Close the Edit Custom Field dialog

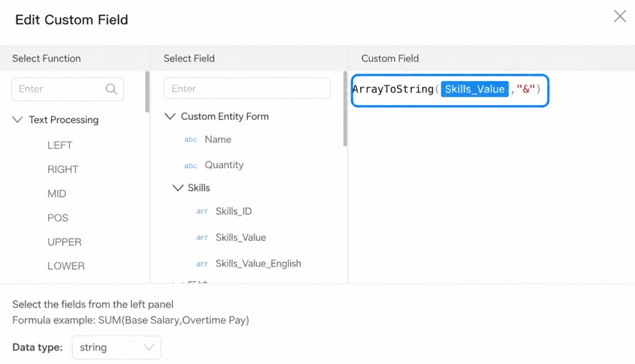pos(619,17)
